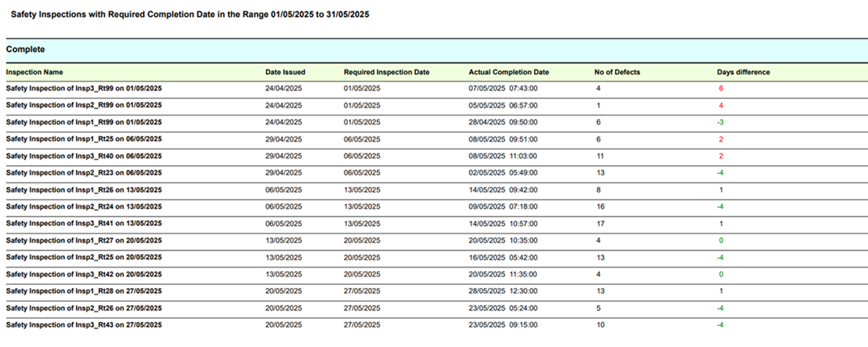This screenshot has height=347, width=868.
Task: Click defect count '1' in Insp2_Rt99 row
Action: pos(599,105)
